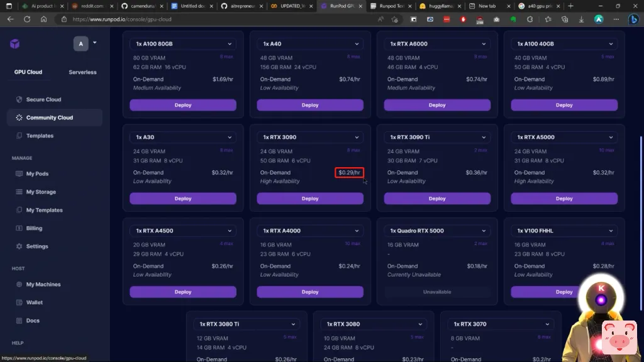This screenshot has height=362, width=644.
Task: Click the page vertical scrollbar
Action: [x=641, y=224]
